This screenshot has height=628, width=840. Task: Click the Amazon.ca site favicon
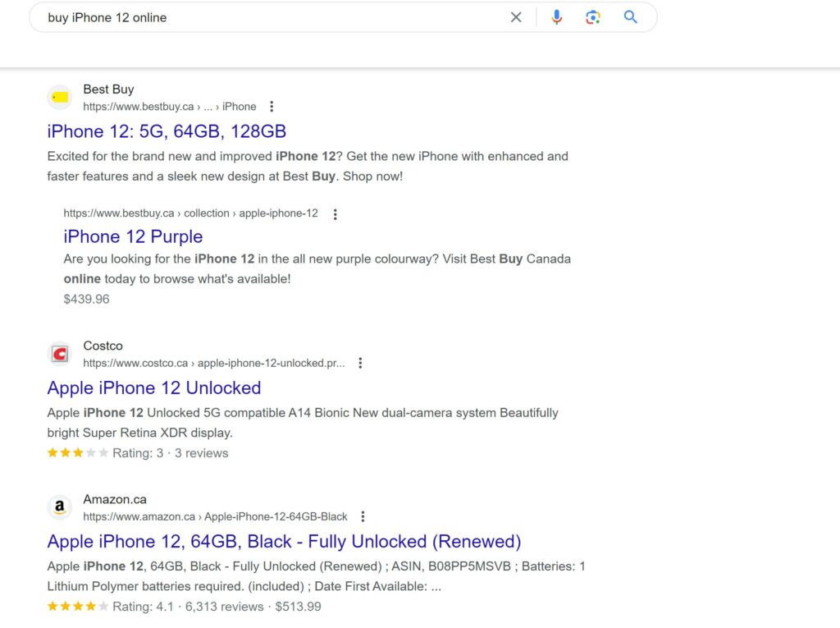pyautogui.click(x=59, y=507)
